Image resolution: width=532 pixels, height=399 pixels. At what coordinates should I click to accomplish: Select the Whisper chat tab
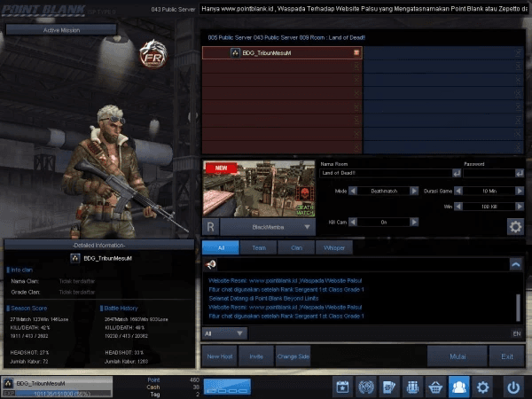[x=334, y=248]
